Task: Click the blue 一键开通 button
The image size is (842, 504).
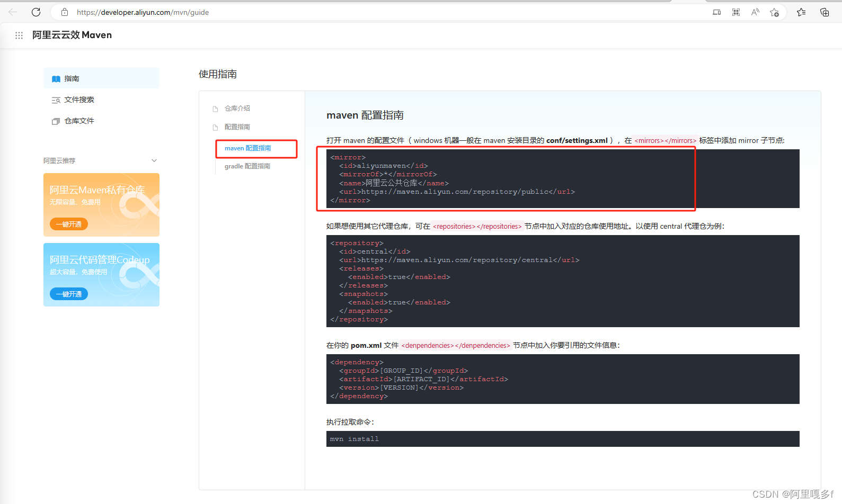Action: coord(69,294)
